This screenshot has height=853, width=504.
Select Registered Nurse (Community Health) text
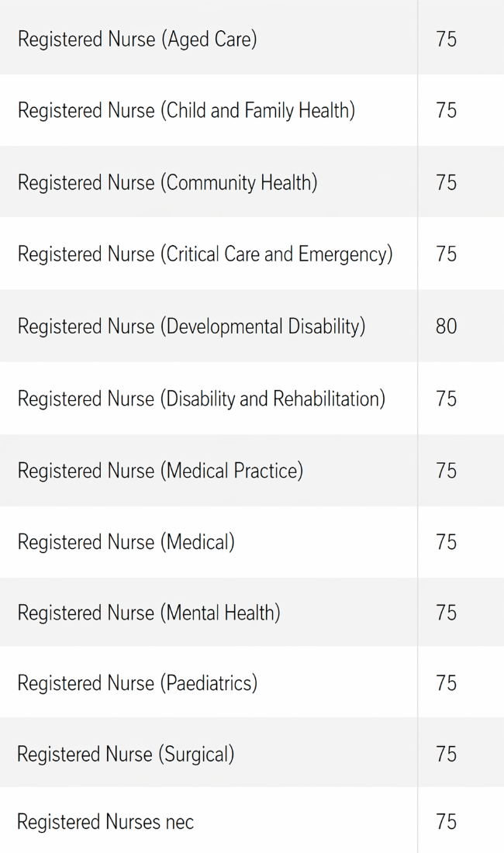(167, 183)
